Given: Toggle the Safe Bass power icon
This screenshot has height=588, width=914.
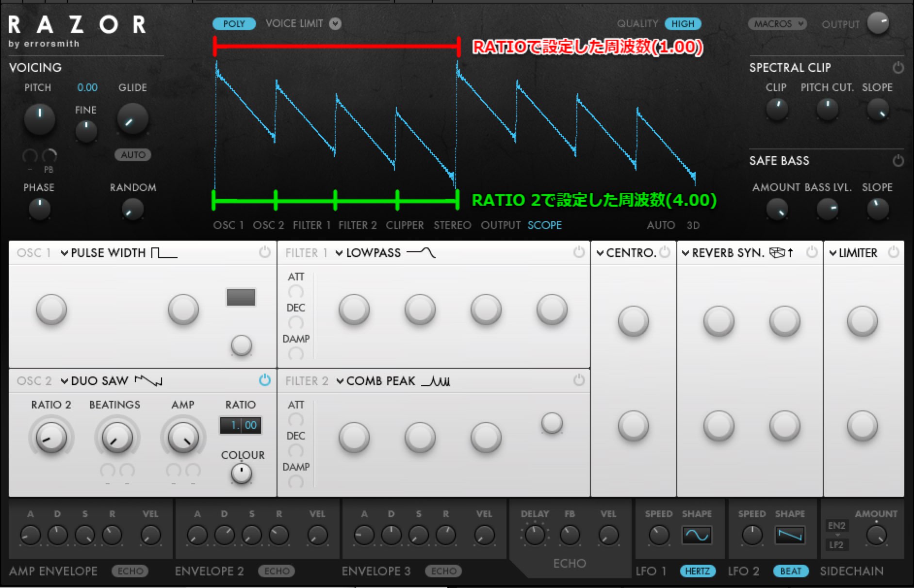Looking at the screenshot, I should (x=898, y=161).
